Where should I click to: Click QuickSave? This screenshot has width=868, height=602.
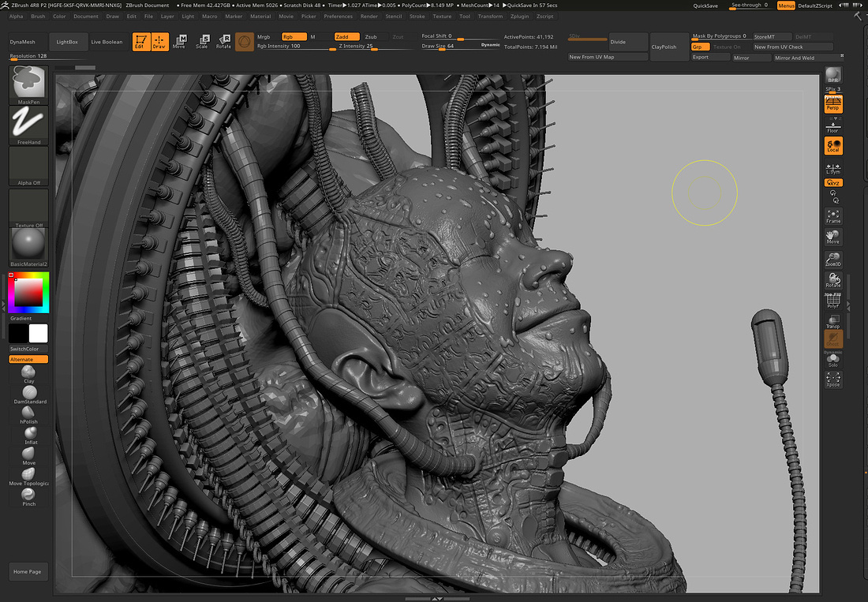pyautogui.click(x=705, y=6)
